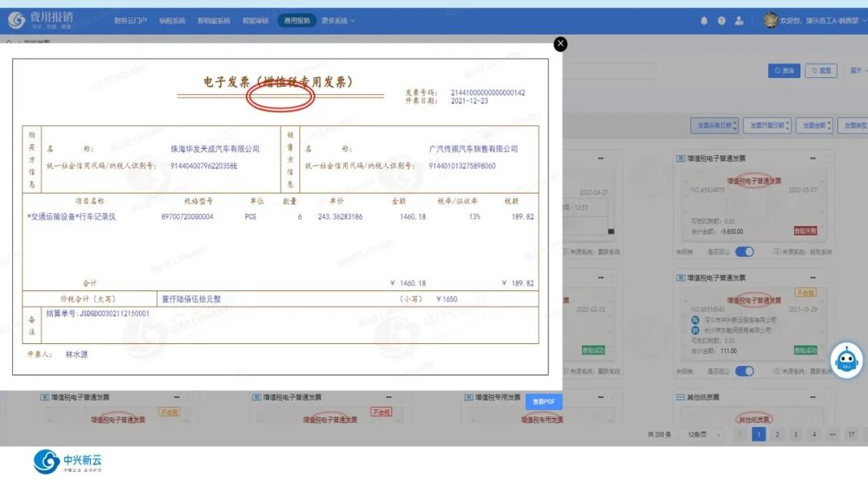
Task: Open the 纳税系统 menu item
Action: click(x=172, y=21)
